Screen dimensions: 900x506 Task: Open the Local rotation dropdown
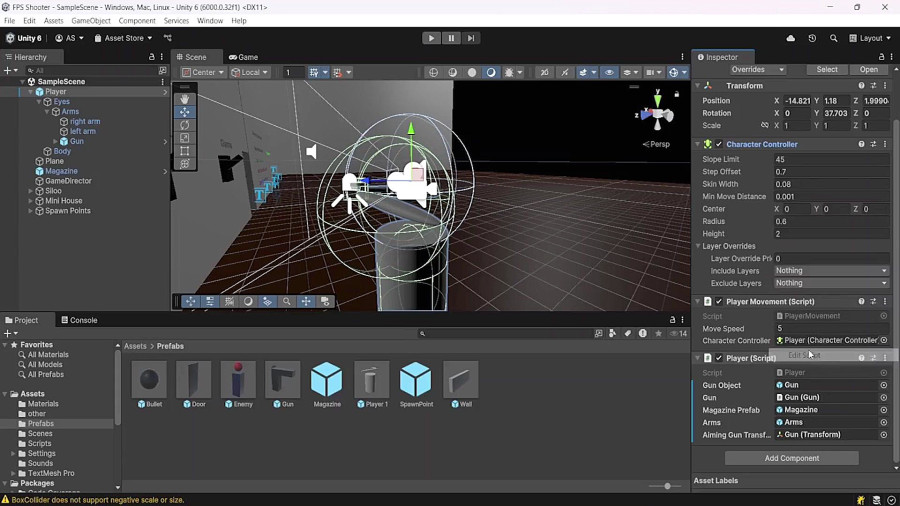(x=249, y=72)
